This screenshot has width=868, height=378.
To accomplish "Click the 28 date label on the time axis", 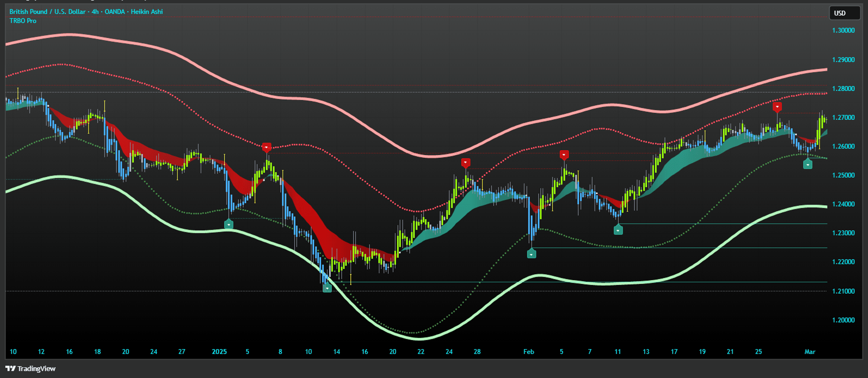I will (x=477, y=352).
